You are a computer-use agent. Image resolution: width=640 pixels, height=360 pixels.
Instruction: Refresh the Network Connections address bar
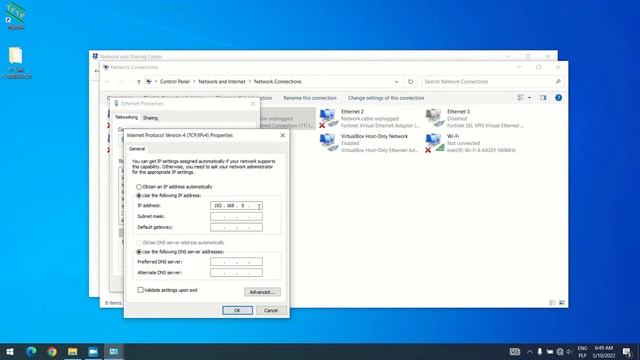411,82
